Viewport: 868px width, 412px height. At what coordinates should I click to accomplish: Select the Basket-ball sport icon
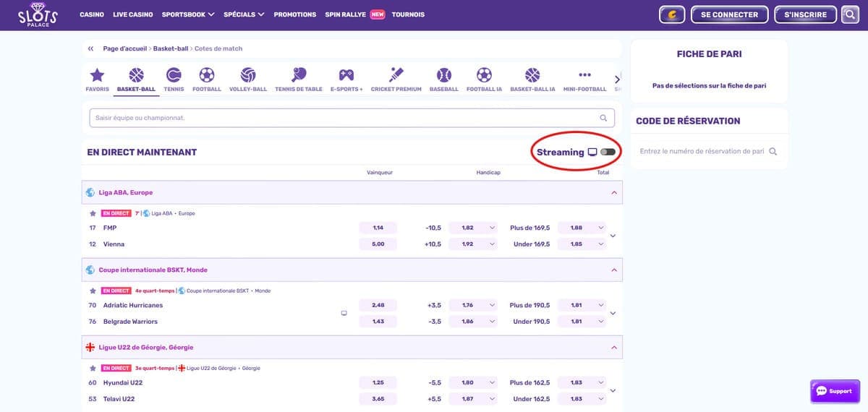click(x=136, y=80)
